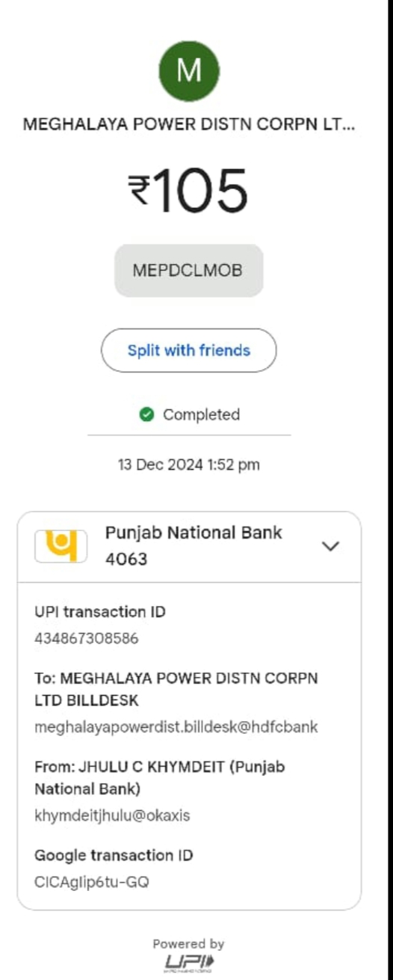393x980 pixels.
Task: Click the khymdeitjhulu@okaxis sender UPI address
Action: point(112,815)
